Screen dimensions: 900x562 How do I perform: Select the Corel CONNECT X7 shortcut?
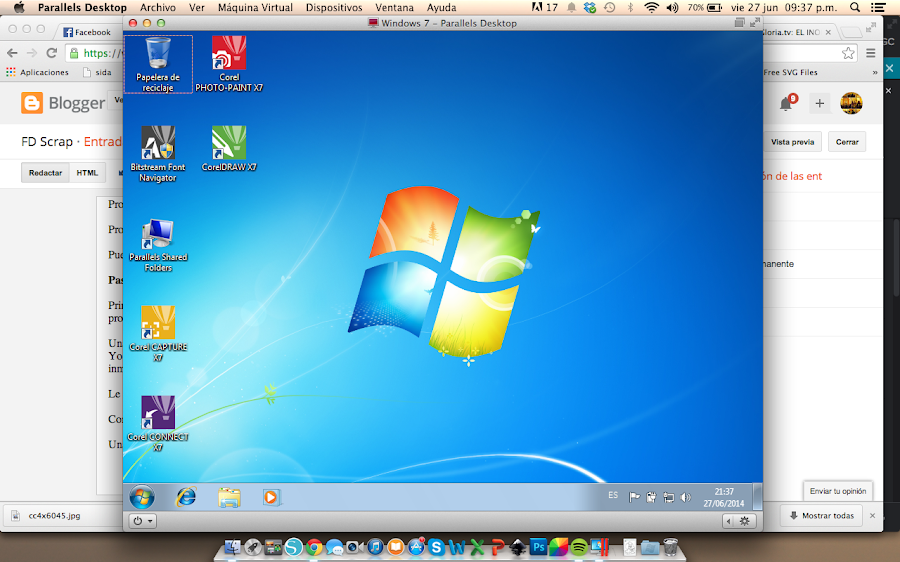[x=158, y=424]
